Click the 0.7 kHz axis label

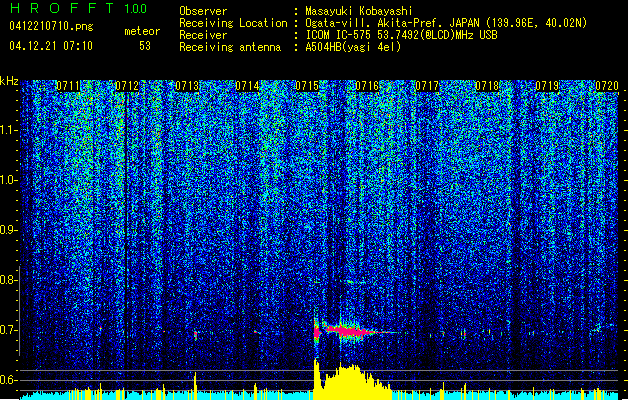(x=9, y=330)
